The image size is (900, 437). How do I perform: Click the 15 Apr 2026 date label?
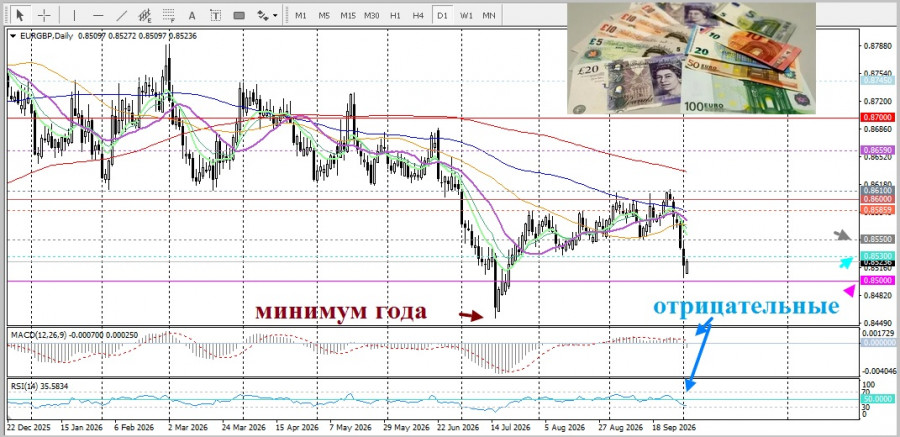point(298,427)
